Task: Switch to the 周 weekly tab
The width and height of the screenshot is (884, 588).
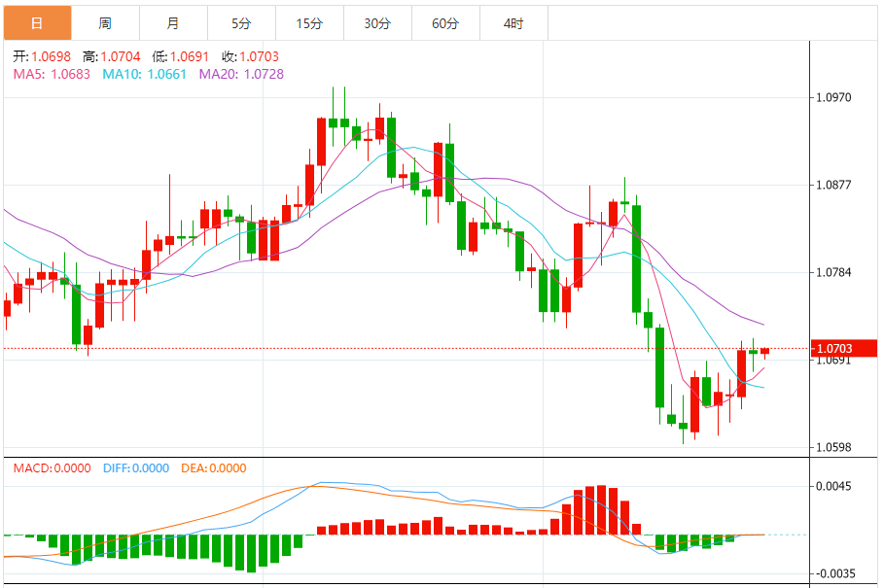Action: (105, 23)
